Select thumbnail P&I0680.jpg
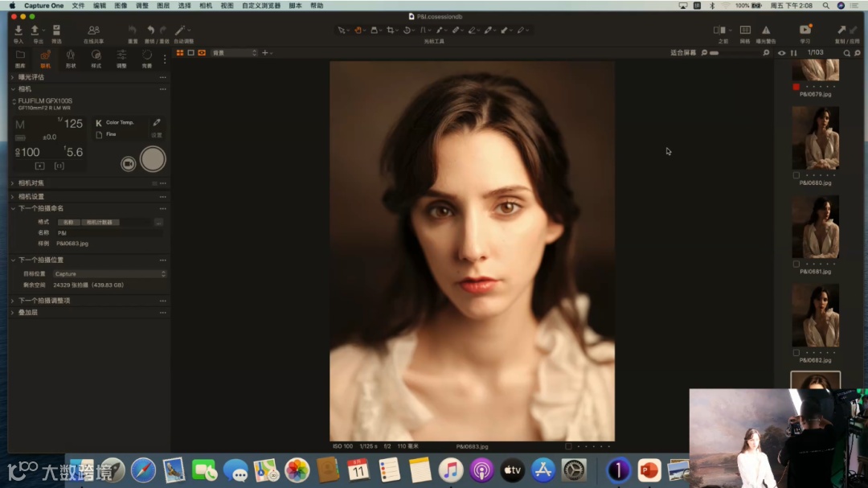 click(816, 138)
